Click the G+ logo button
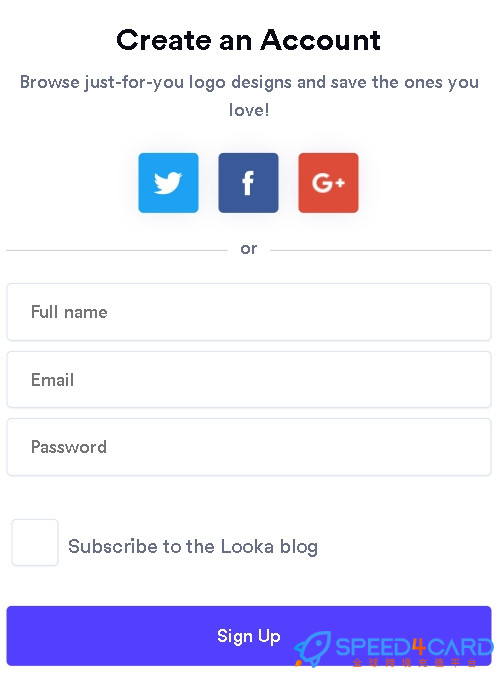Screen dimensions: 499x673 [328, 183]
